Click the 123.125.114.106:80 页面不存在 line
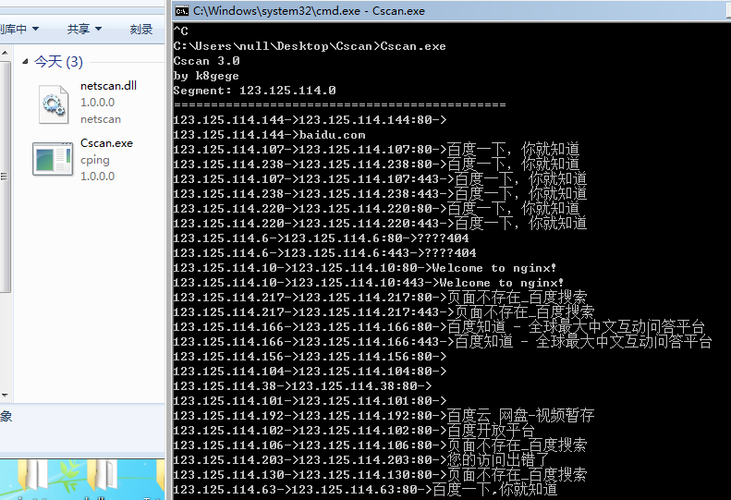731x500 pixels. (380, 445)
